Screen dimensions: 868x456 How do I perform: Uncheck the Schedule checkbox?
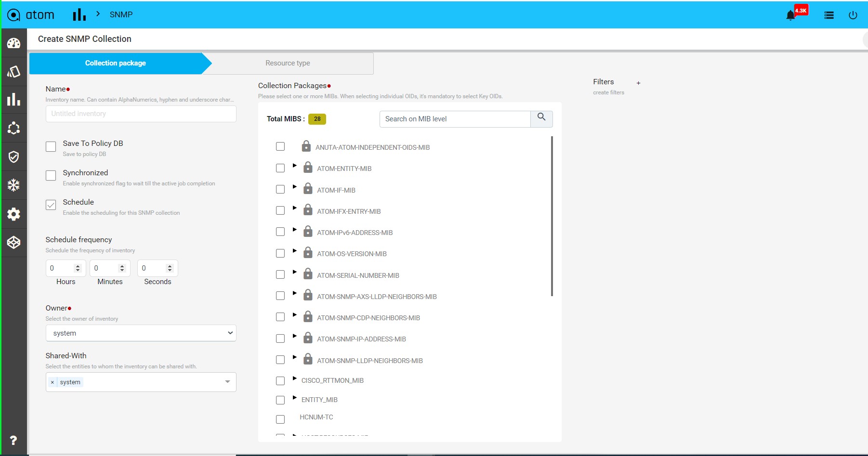coord(51,205)
